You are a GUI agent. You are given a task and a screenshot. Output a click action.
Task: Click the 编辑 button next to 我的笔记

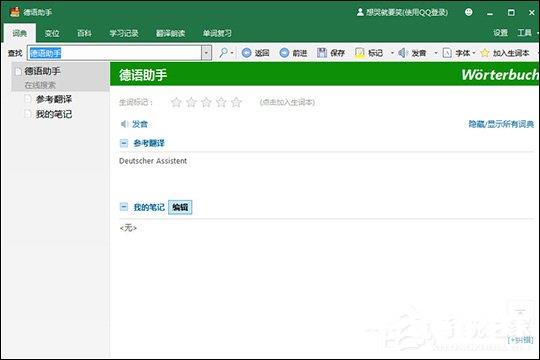[180, 207]
